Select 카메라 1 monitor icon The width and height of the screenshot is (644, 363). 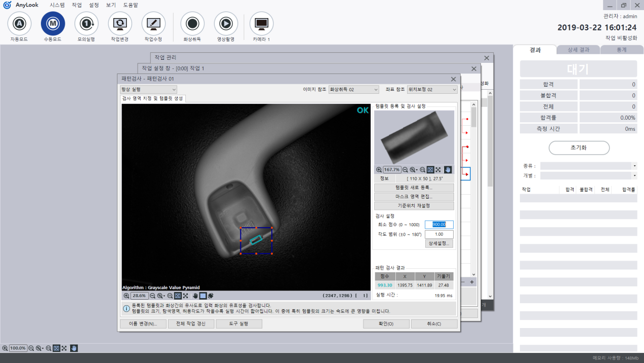point(261,24)
